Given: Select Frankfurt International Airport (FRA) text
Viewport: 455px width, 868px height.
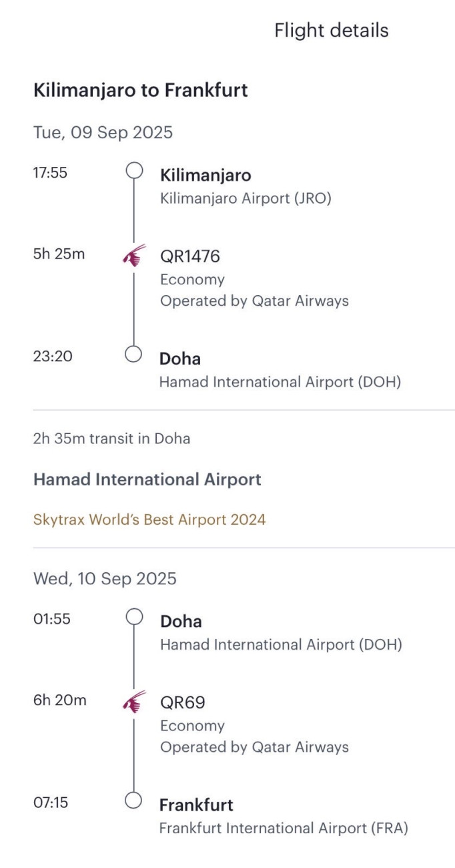Looking at the screenshot, I should 283,829.
